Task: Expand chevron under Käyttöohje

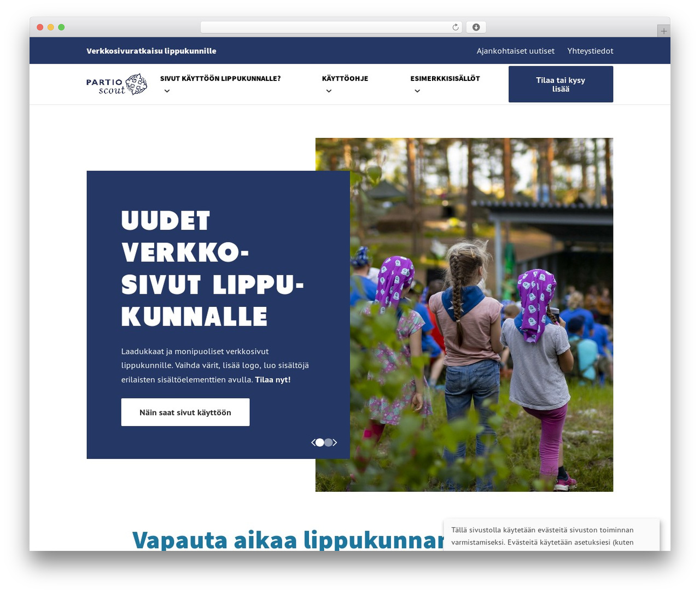Action: click(329, 91)
